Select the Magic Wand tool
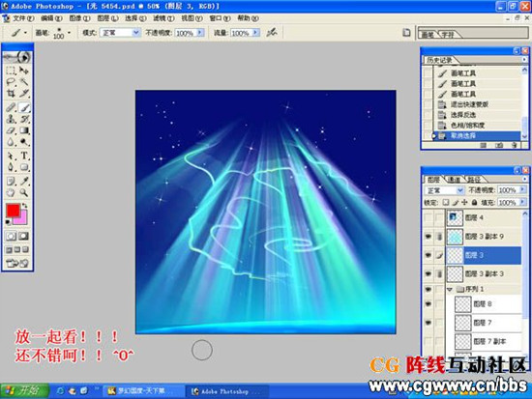 click(24, 82)
